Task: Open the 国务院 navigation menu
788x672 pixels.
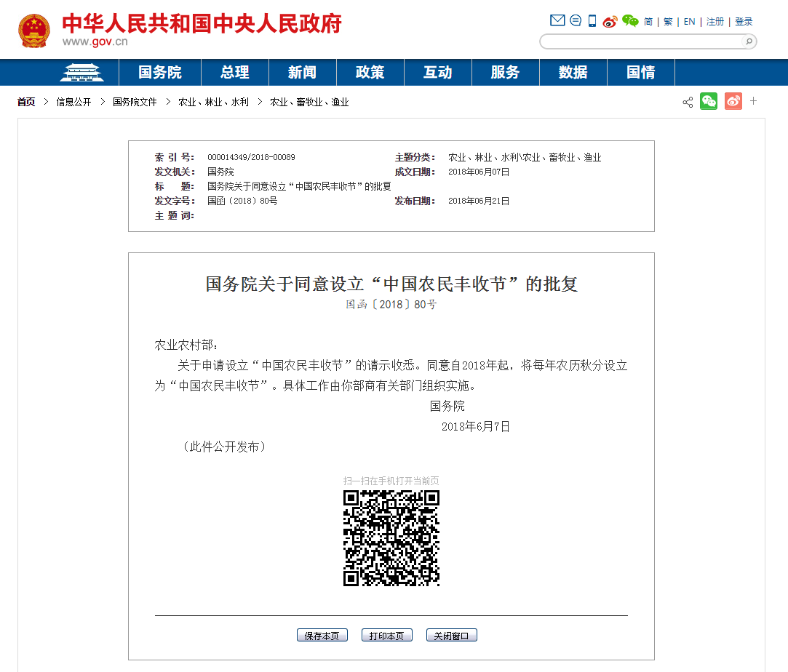Action: click(x=160, y=73)
